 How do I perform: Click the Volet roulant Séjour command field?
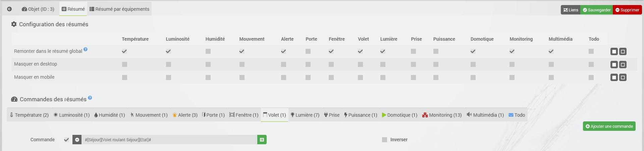point(169,140)
